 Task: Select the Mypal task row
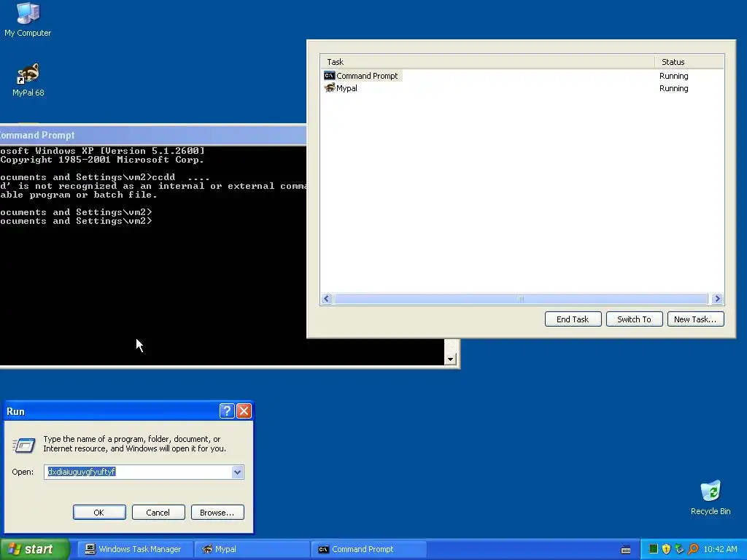tap(522, 88)
